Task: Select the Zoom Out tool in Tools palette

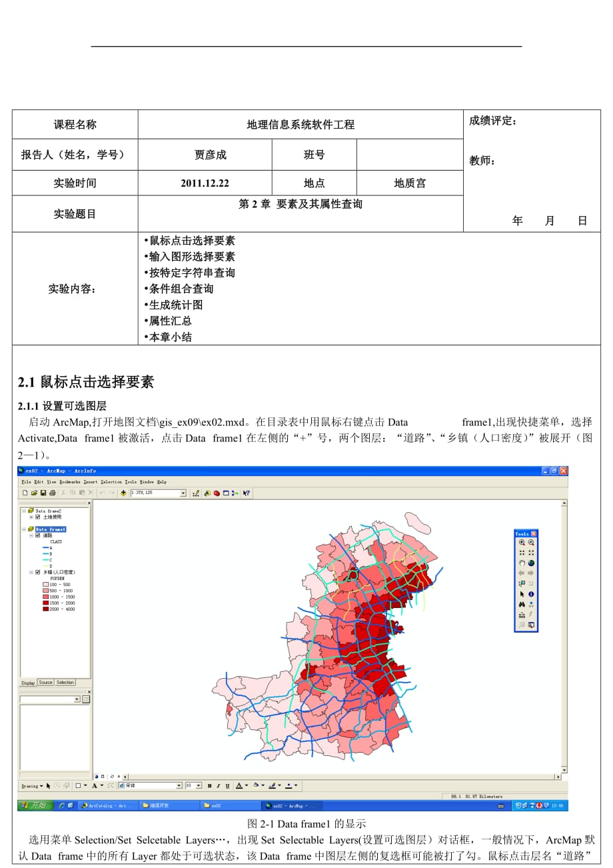Action: pyautogui.click(x=531, y=543)
